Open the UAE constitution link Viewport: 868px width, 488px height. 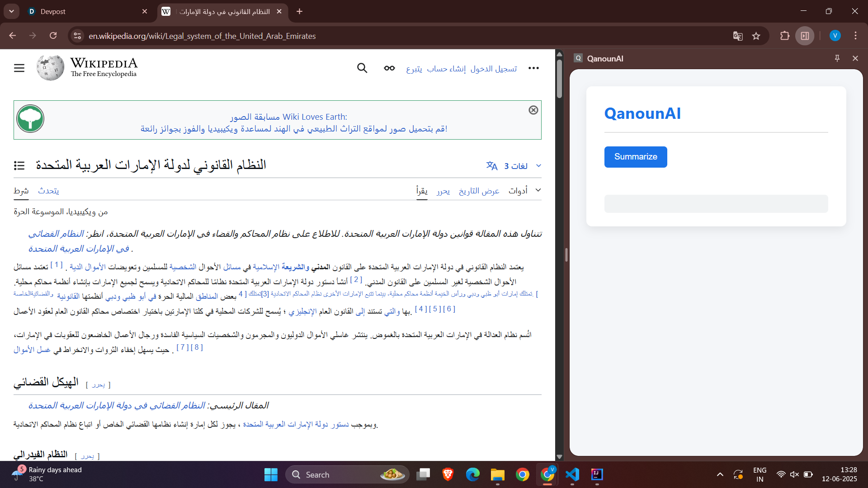pyautogui.click(x=296, y=425)
